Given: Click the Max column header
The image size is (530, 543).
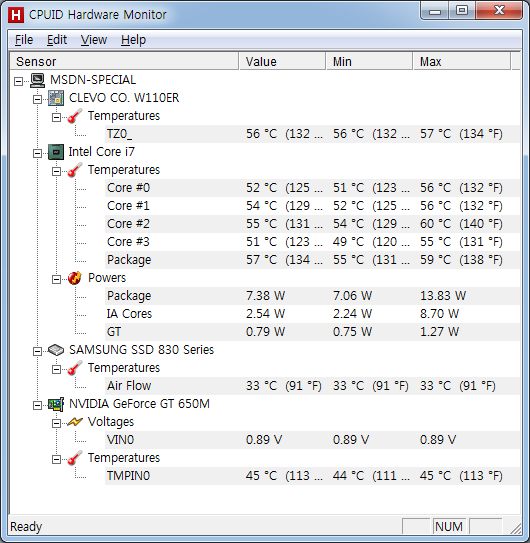Looking at the screenshot, I should 462,62.
